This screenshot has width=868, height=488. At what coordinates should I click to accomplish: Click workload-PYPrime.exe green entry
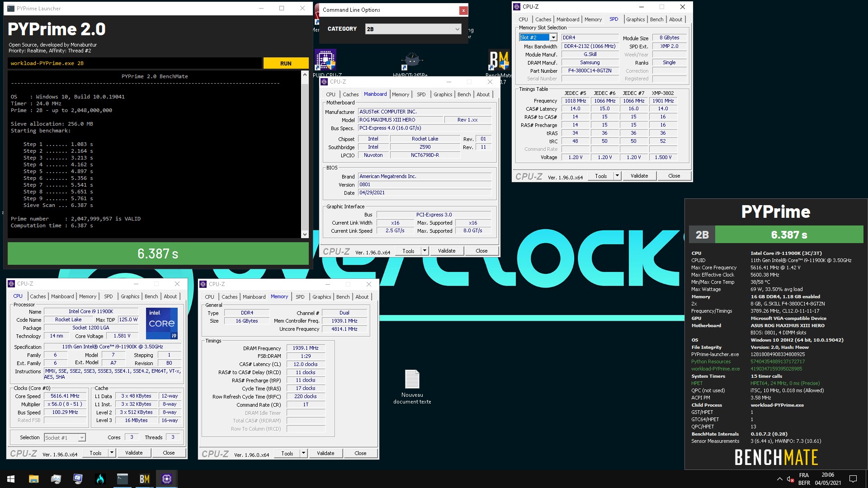(715, 369)
